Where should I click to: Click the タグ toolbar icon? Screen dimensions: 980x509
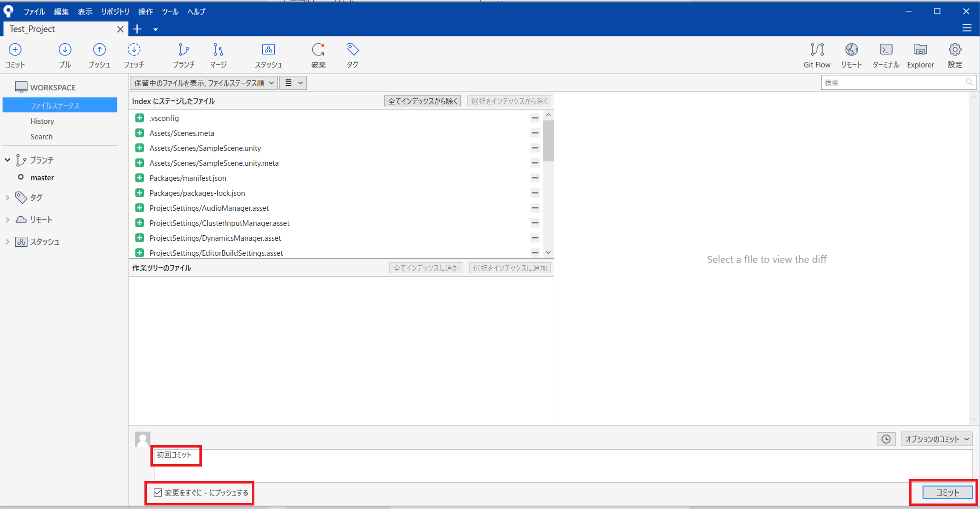pos(353,55)
